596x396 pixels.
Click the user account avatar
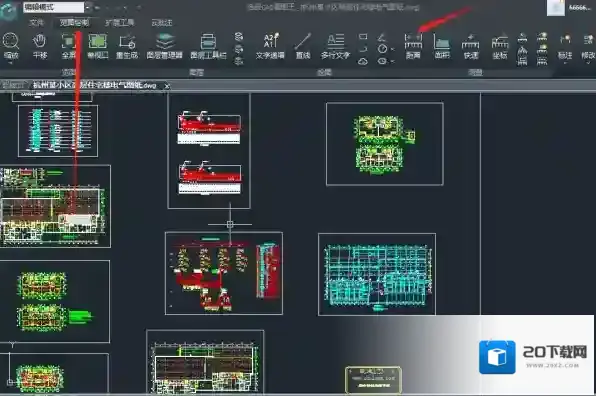[556, 8]
